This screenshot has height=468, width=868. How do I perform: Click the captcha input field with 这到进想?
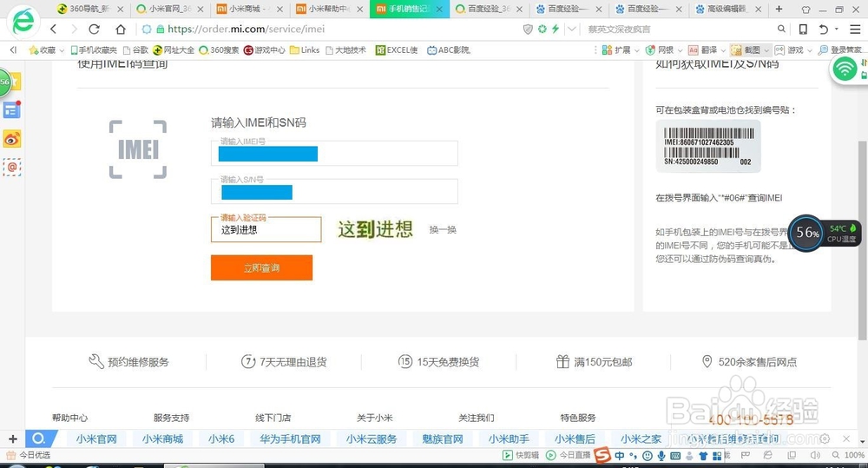[266, 229]
